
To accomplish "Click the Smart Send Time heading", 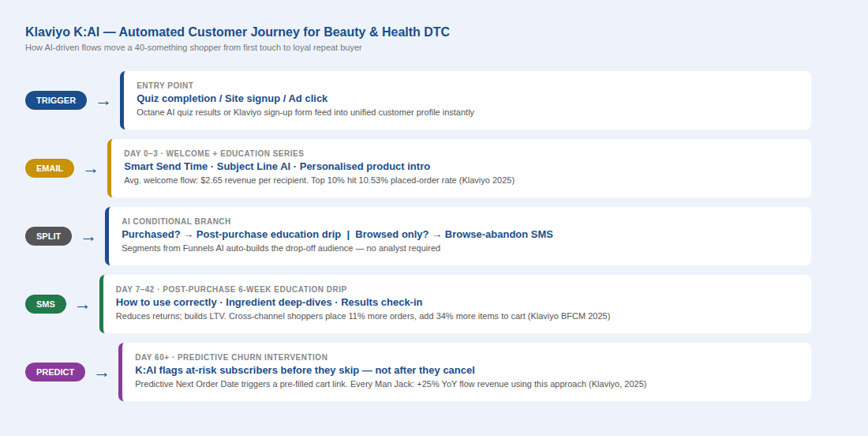I will [x=277, y=167].
